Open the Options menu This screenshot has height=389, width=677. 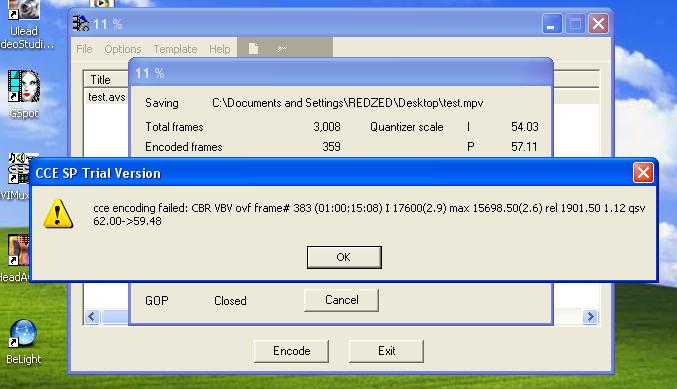pyautogui.click(x=123, y=49)
